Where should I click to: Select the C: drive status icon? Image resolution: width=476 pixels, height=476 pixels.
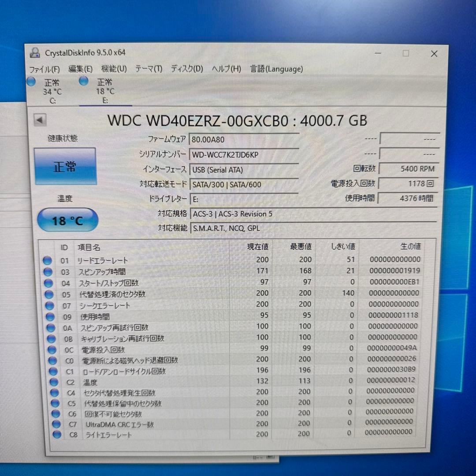(31, 82)
